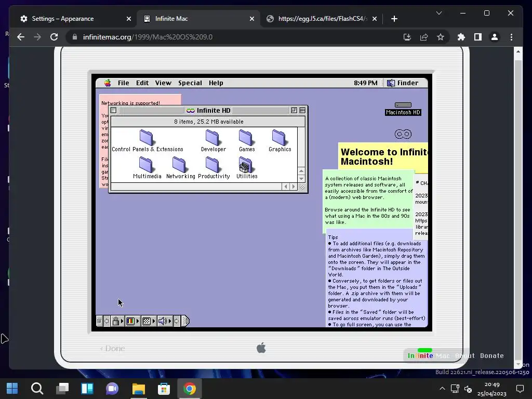532x399 pixels.
Task: Switch to the egg.l5.ca FlashCS4 tab
Action: (322, 19)
